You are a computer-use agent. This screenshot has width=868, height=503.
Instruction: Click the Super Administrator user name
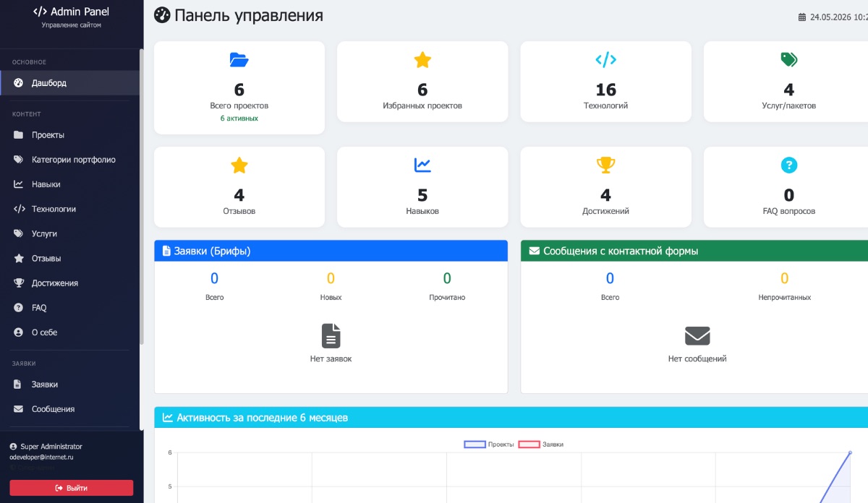(x=50, y=447)
